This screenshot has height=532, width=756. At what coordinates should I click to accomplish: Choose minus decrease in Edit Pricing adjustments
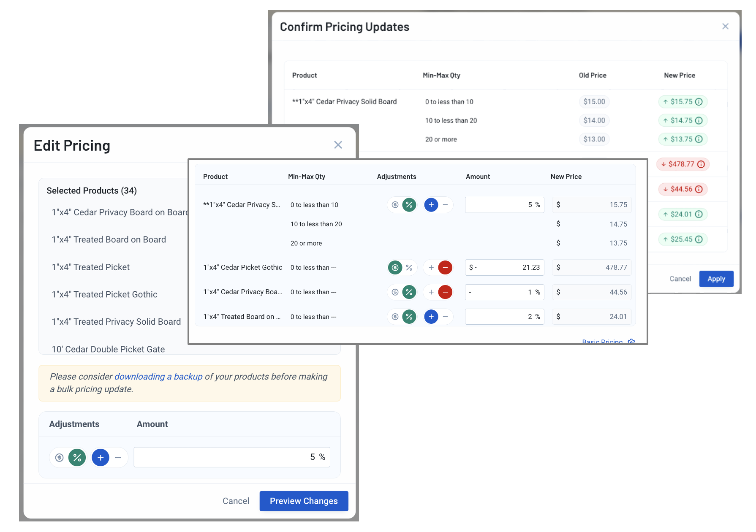pos(118,457)
